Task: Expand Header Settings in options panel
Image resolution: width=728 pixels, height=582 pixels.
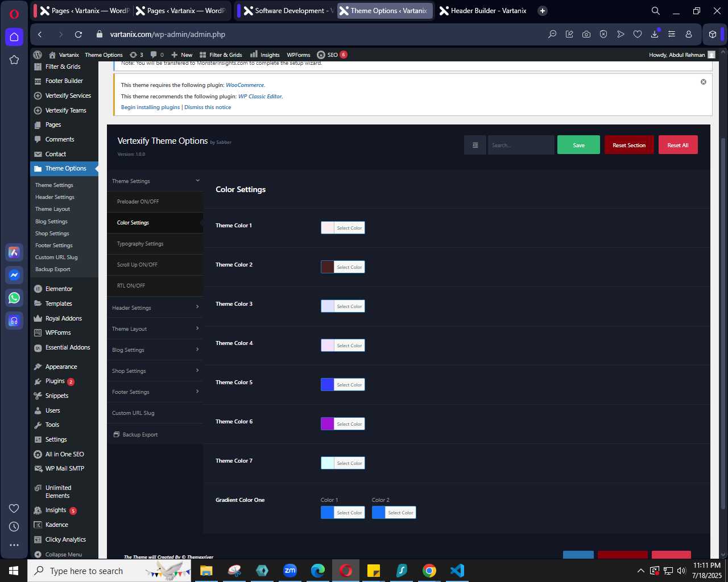Action: (x=155, y=307)
